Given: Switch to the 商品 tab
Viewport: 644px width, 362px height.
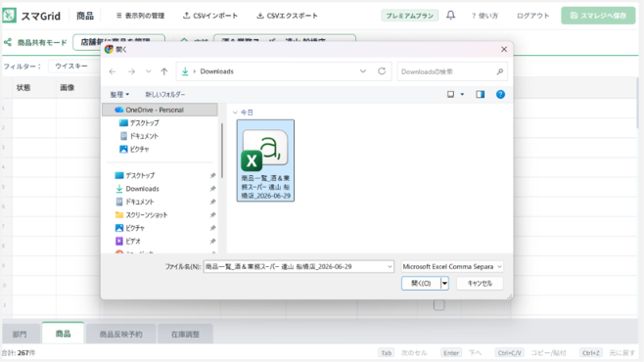Looking at the screenshot, I should [x=64, y=334].
